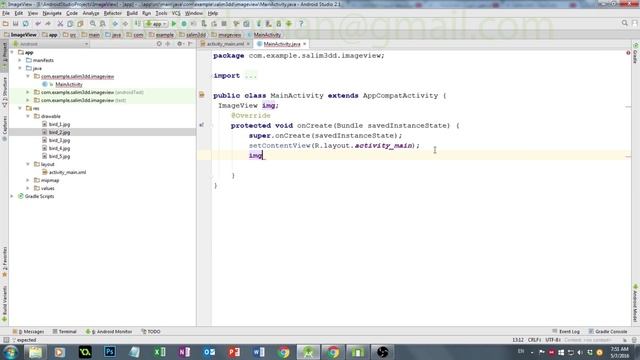Click the Cut scissors icon
Viewport: 640px width, 360px height.
[60, 24]
